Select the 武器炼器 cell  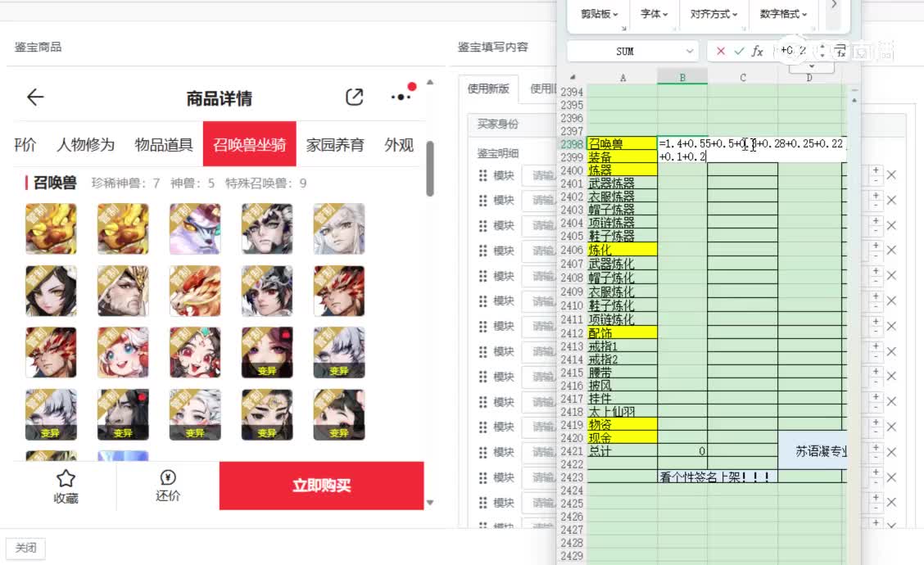point(622,183)
